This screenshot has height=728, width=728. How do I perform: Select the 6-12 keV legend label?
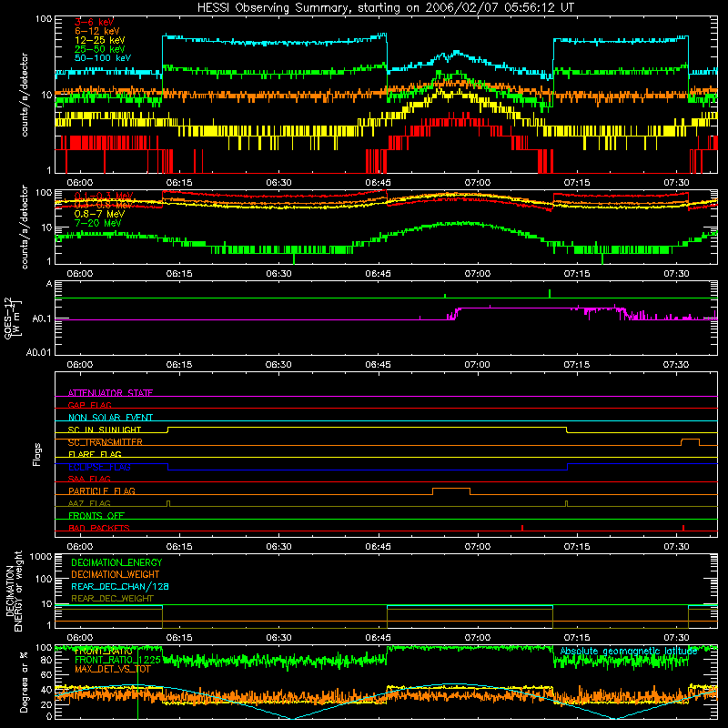point(96,31)
